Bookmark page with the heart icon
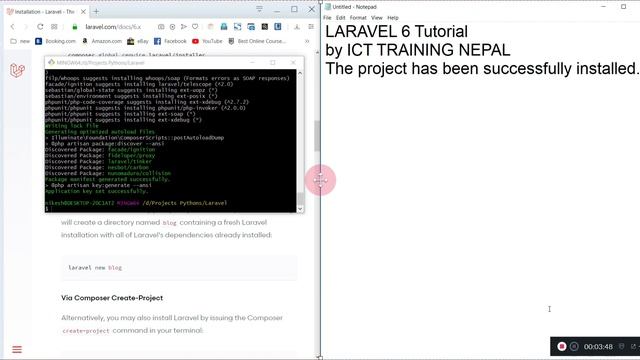The image size is (640, 360). click(x=195, y=27)
